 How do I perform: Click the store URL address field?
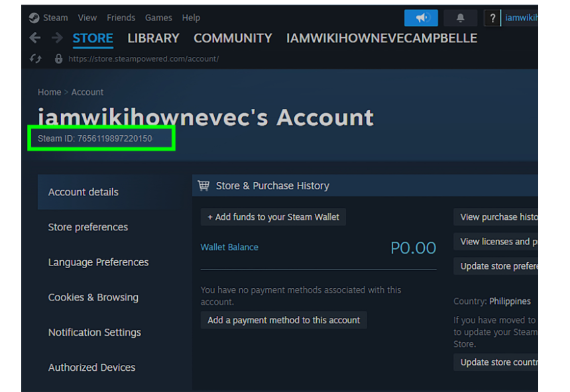point(142,59)
